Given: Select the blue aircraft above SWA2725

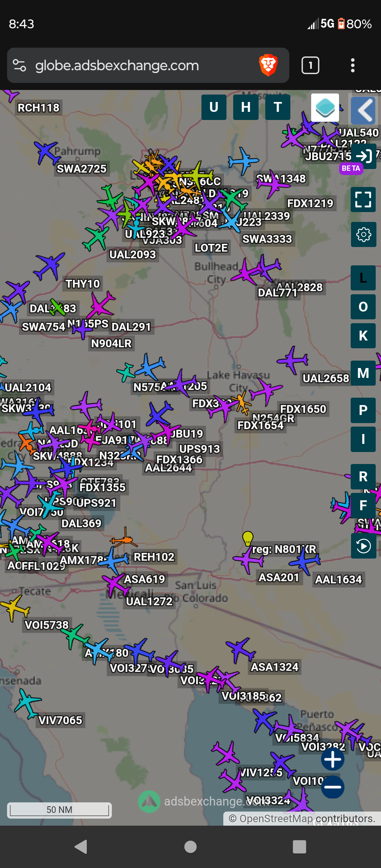Looking at the screenshot, I should pyautogui.click(x=47, y=152).
